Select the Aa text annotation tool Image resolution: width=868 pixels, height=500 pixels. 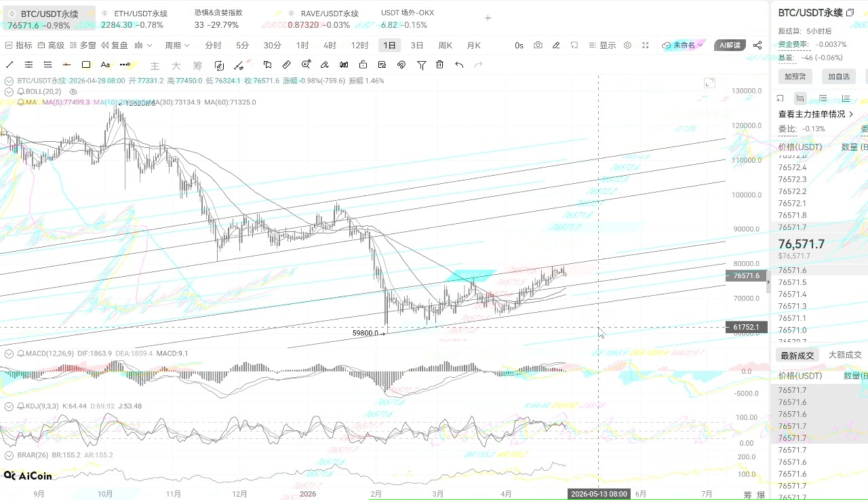coord(105,65)
